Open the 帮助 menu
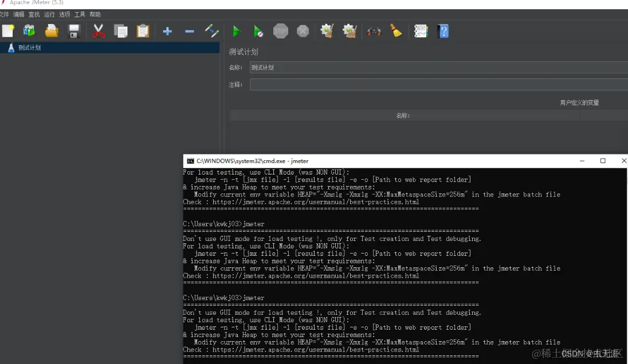The image size is (628, 364). 95,14
